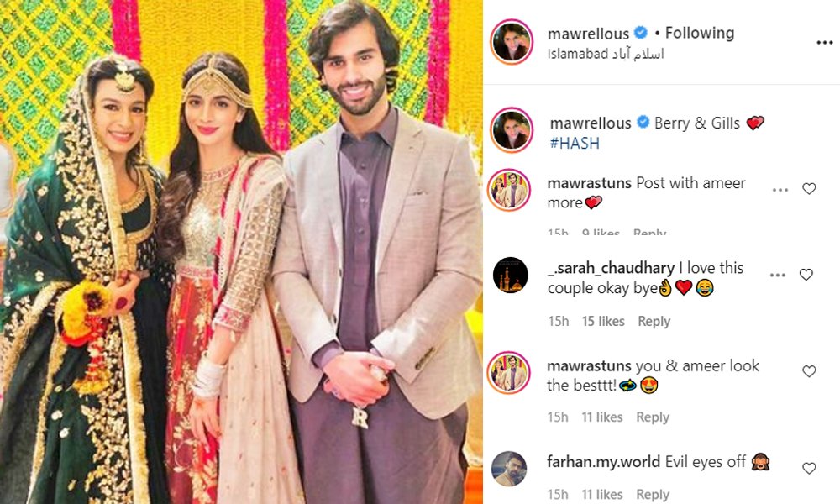Like farhan.my.world's Evil eyes off comment
The image size is (840, 504).
(809, 468)
